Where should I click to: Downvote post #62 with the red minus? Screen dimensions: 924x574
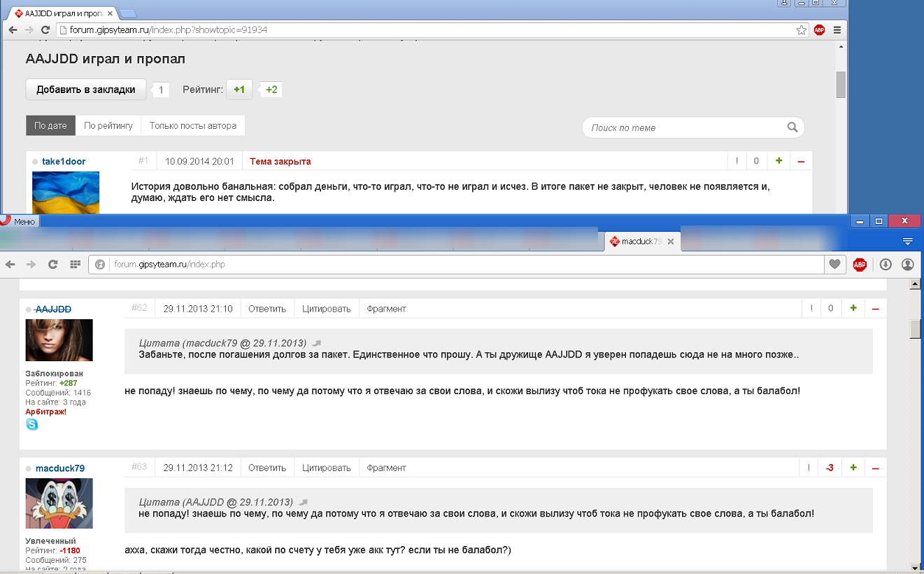click(x=875, y=309)
